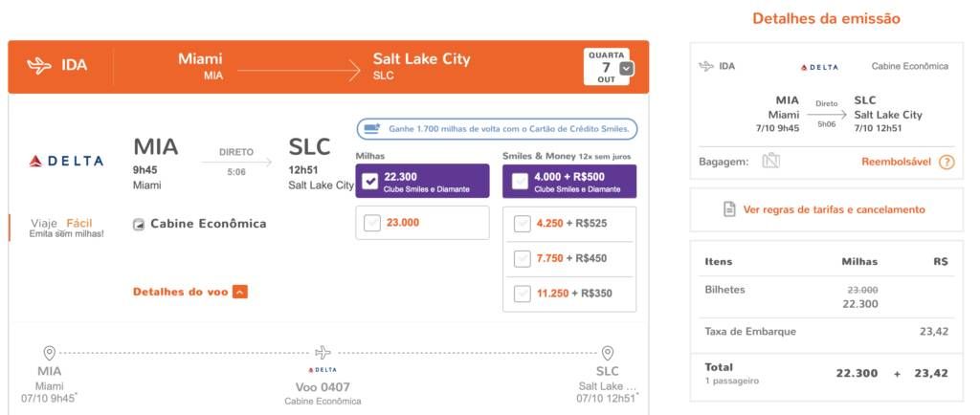Select the 7.750 + R$450 option
The image size is (980, 415).
(522, 258)
